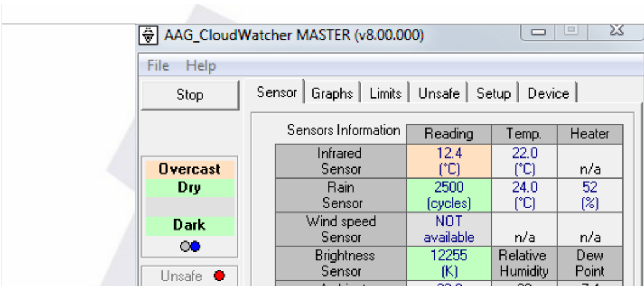Click the brightness sensor 12255 reading
The image size is (644, 286).
click(449, 263)
